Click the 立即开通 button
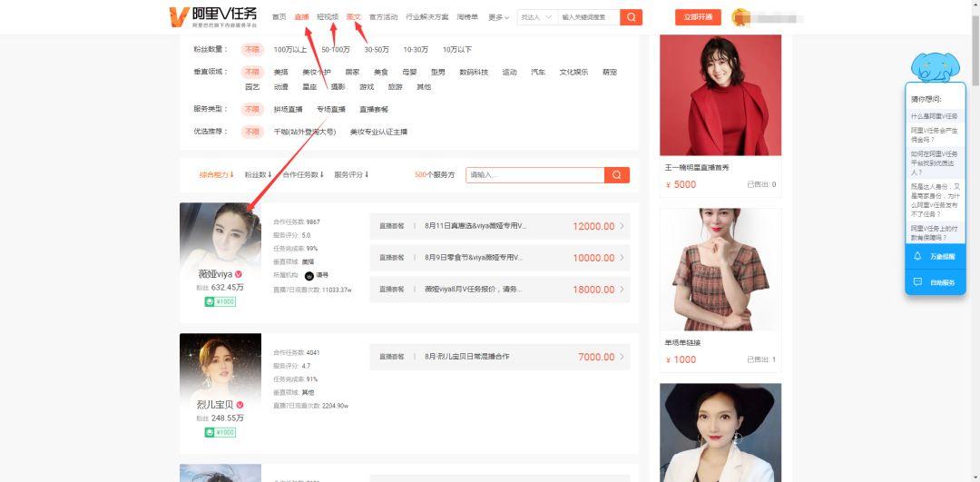This screenshot has width=980, height=482. (x=698, y=17)
